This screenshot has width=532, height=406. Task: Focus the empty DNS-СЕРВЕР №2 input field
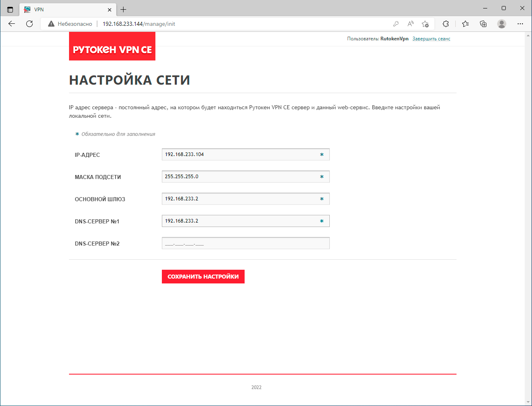[x=246, y=243]
